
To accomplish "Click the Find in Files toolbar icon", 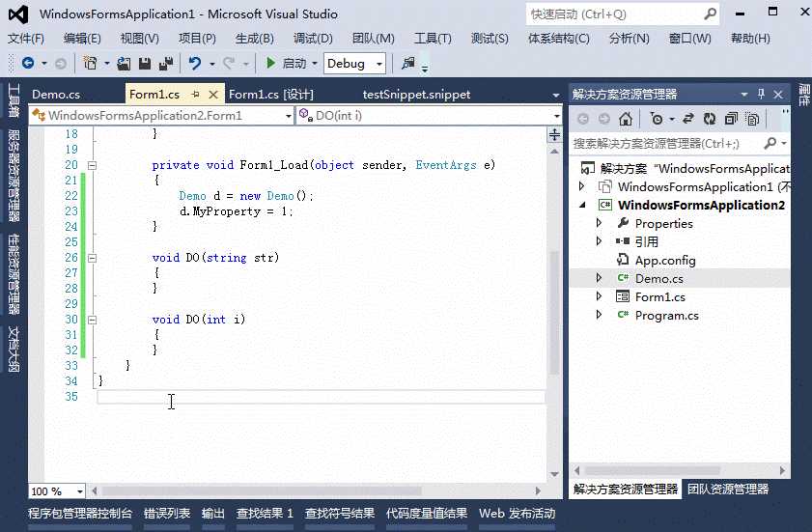I will tap(408, 63).
